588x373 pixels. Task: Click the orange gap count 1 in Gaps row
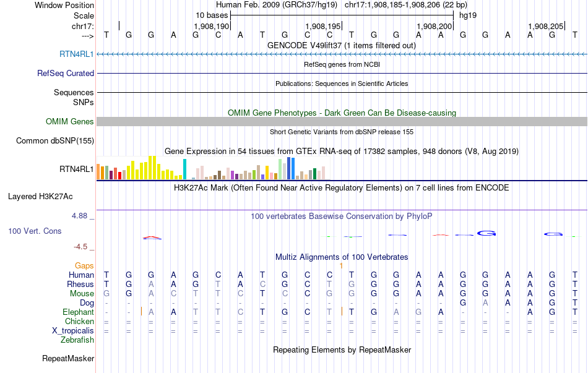(341, 266)
